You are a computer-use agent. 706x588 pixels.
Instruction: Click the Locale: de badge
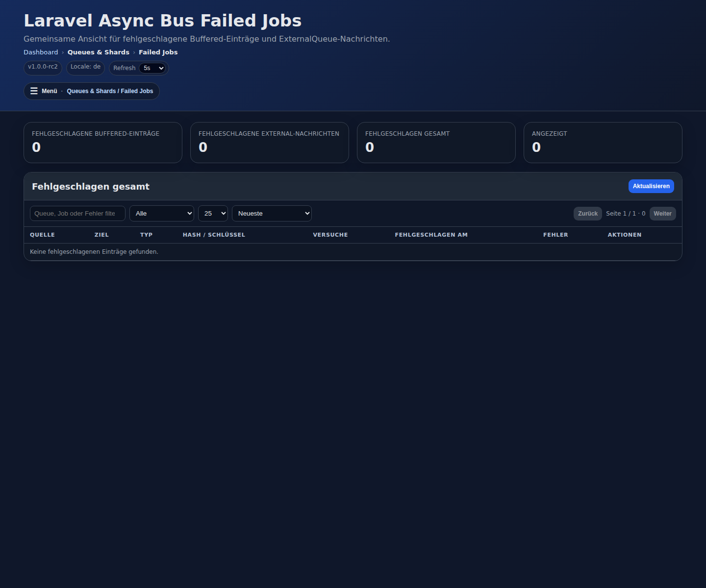click(x=85, y=67)
